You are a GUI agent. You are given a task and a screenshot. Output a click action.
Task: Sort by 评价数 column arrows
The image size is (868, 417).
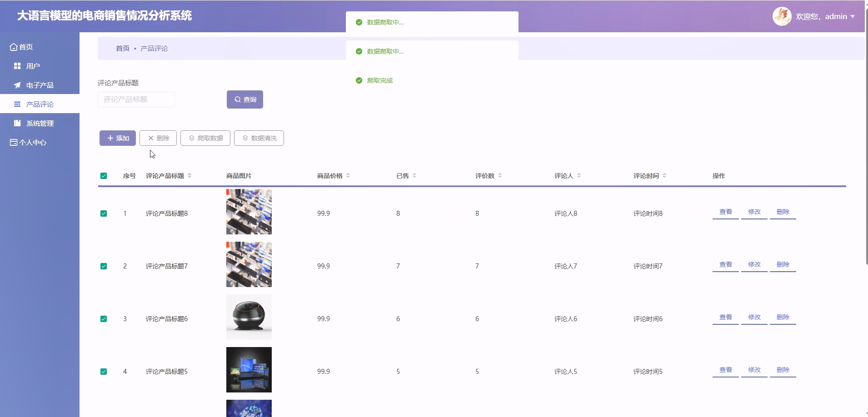click(x=500, y=176)
